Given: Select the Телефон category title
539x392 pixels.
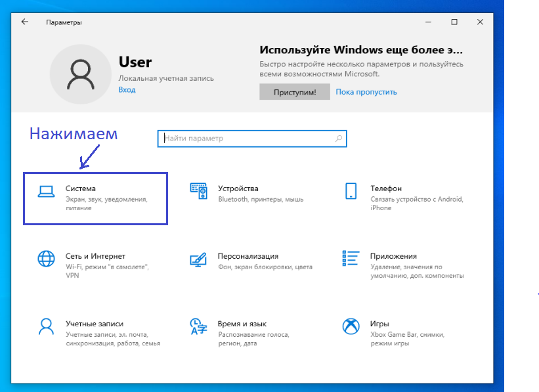Looking at the screenshot, I should 385,188.
